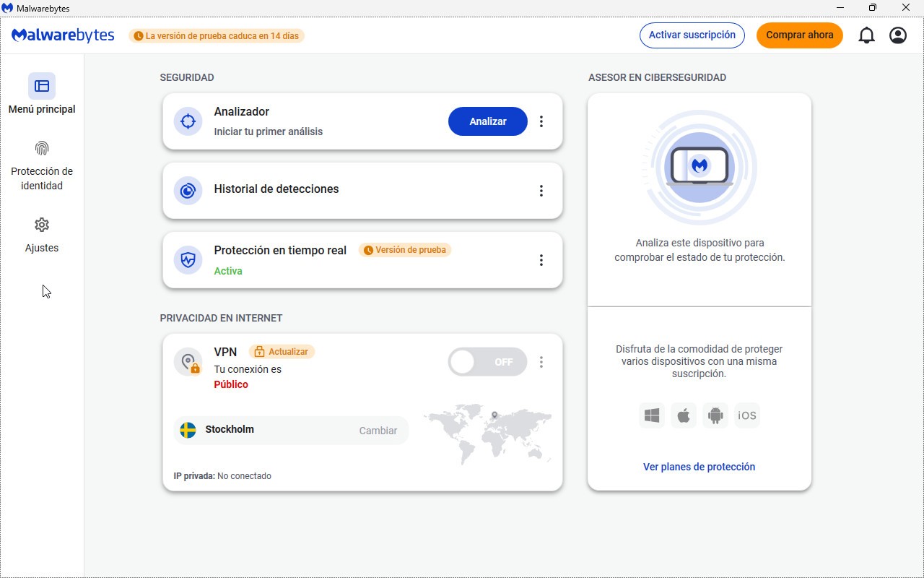The width and height of the screenshot is (924, 578).
Task: Select the Apple platform icon
Action: 684,415
